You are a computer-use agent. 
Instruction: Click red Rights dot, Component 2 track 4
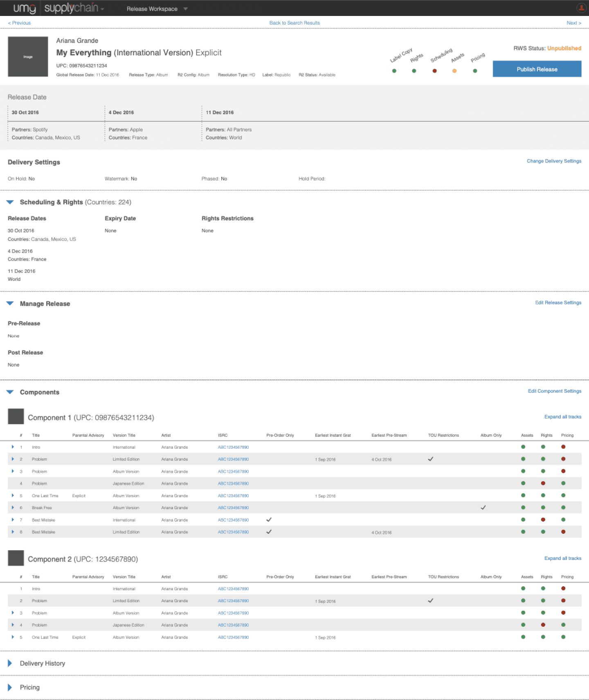pyautogui.click(x=543, y=625)
